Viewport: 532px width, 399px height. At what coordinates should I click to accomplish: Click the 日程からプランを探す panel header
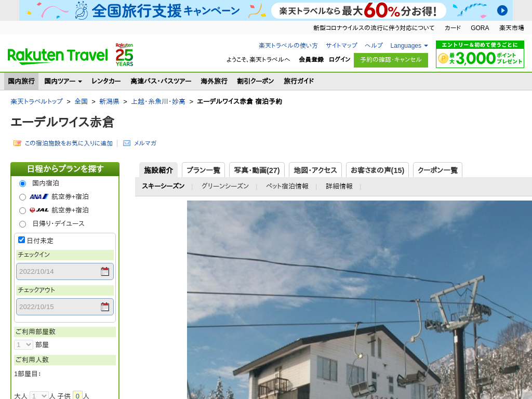tap(65, 169)
